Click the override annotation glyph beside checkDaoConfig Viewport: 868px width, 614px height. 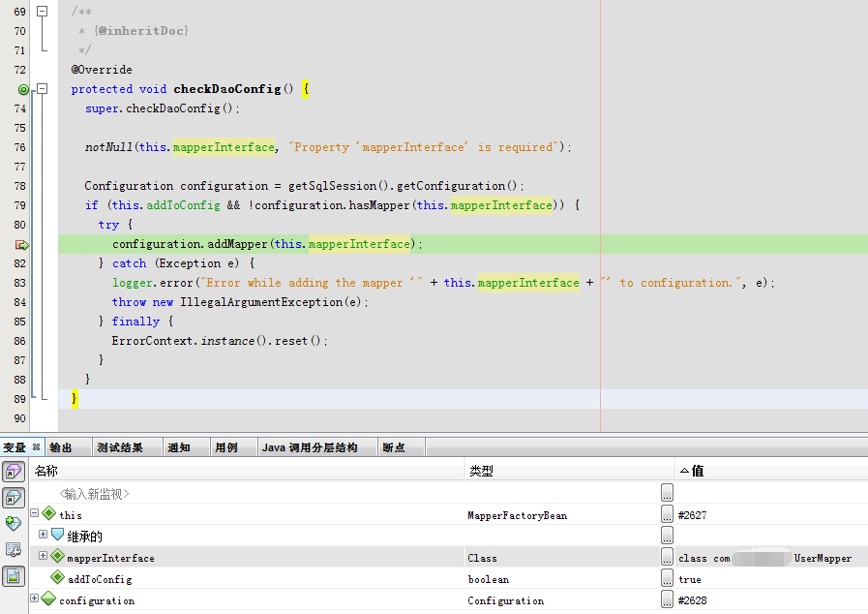point(23,89)
